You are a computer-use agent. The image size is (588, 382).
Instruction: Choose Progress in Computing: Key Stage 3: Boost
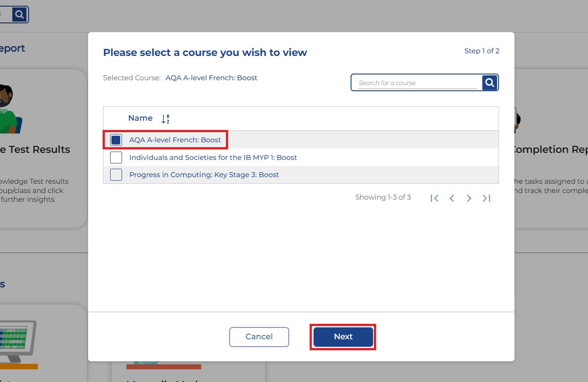pos(204,175)
